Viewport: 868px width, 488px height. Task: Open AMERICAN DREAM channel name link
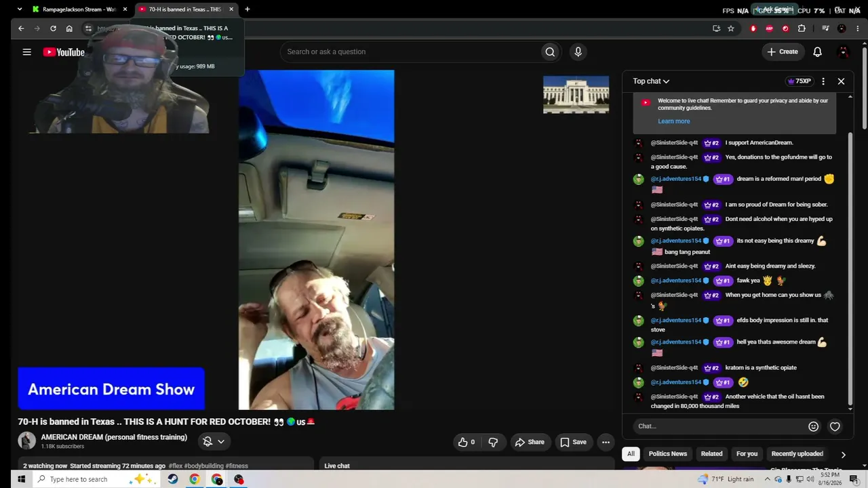coord(114,437)
